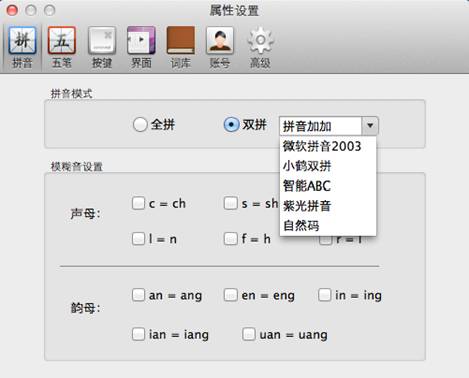Image resolution: width=469 pixels, height=378 pixels.
Task: Toggle the double-pinyin scheme dropdown arrow
Action: click(370, 126)
